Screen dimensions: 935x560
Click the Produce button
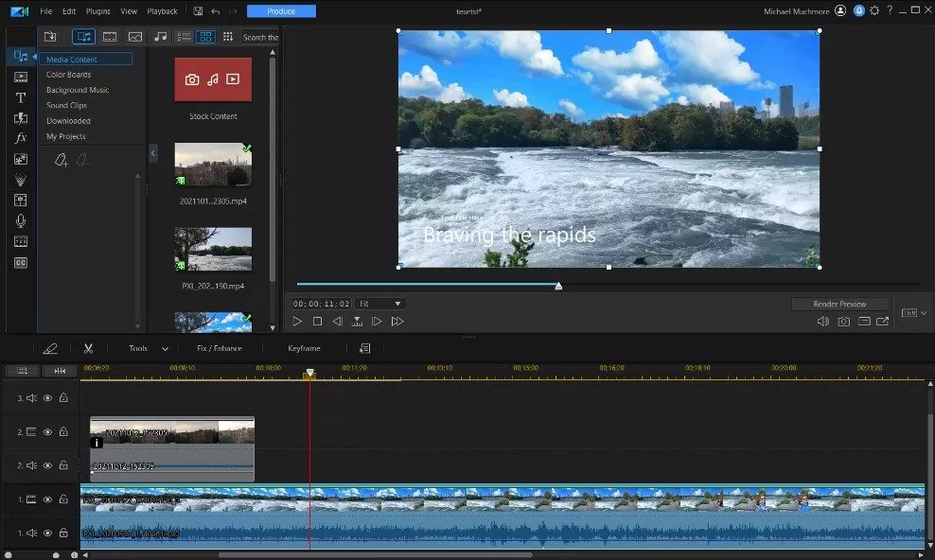click(x=281, y=11)
